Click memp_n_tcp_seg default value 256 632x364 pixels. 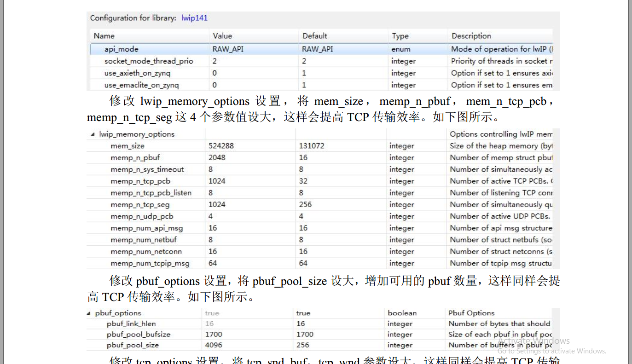click(x=305, y=204)
